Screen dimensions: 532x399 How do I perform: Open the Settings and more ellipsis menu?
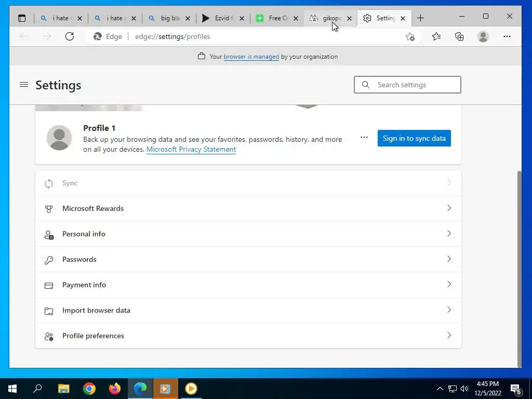[x=507, y=36]
